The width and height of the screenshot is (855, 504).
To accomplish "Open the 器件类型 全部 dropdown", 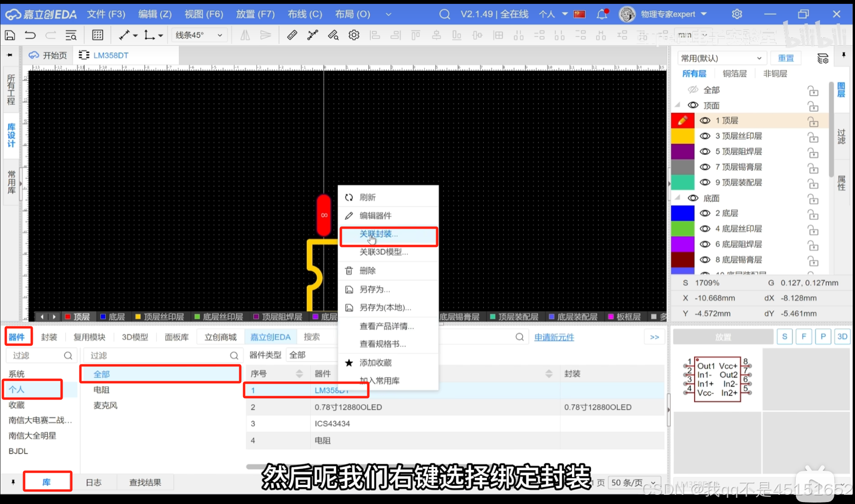I will coord(311,355).
